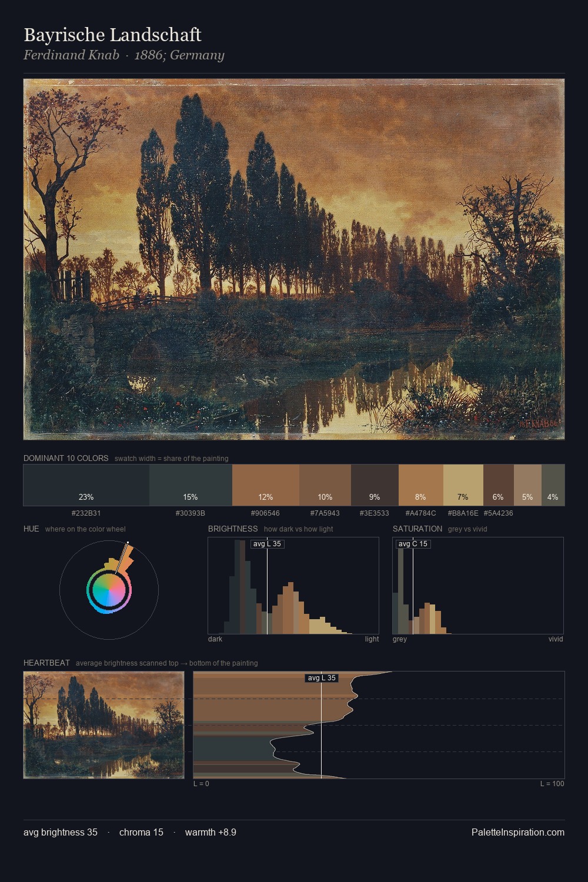Click hex code '#7A5943' text

point(325,513)
